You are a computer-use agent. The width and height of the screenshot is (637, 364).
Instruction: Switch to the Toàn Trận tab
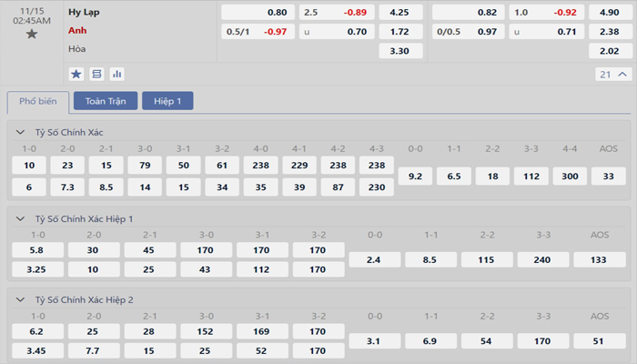106,101
